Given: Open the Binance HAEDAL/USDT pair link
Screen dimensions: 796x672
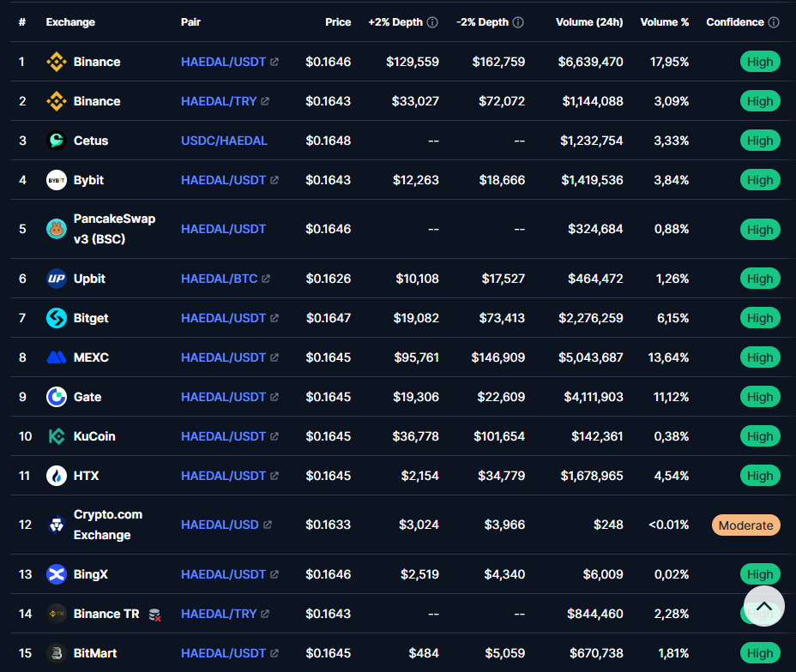Looking at the screenshot, I should 223,62.
